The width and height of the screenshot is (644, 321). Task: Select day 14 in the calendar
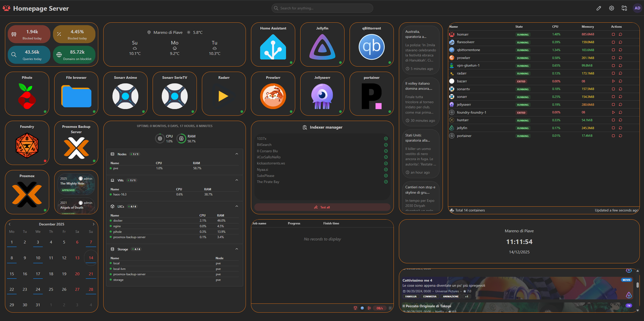pos(91,258)
